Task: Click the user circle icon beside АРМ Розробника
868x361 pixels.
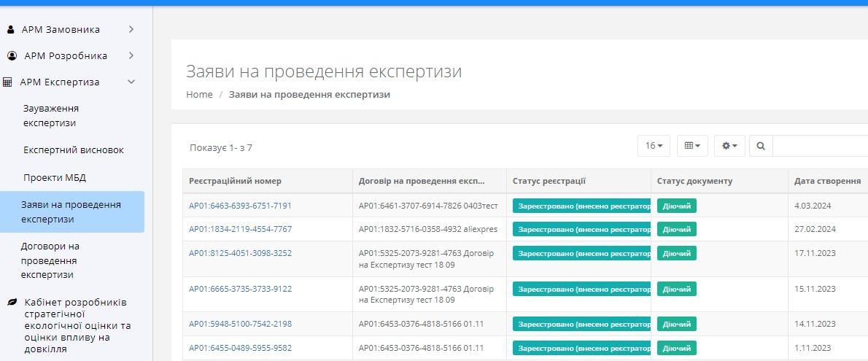Action: tap(12, 56)
